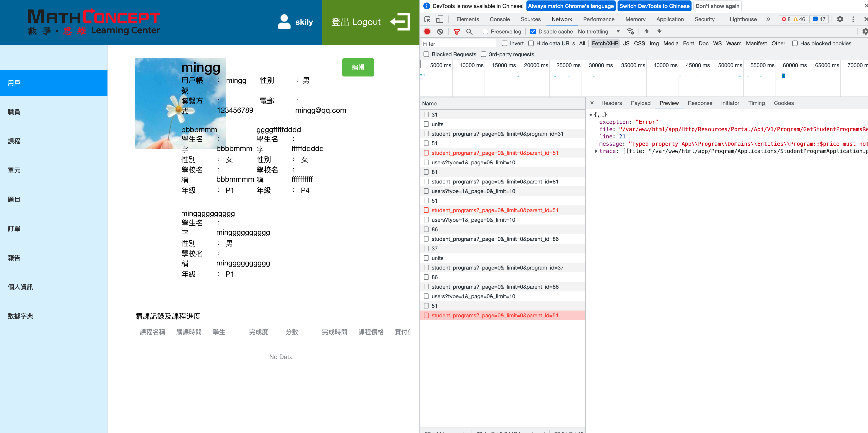Open the Application tab
The height and width of the screenshot is (433, 868).
(x=669, y=19)
